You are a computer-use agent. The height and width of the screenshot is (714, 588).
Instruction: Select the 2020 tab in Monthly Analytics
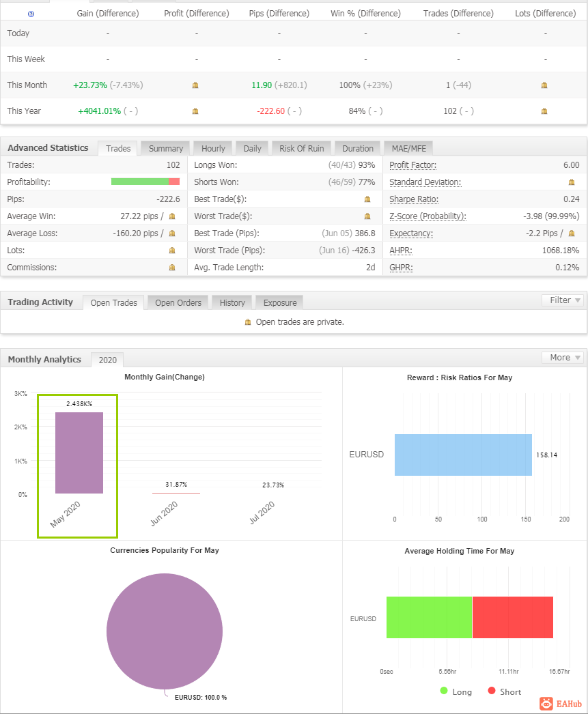point(107,360)
